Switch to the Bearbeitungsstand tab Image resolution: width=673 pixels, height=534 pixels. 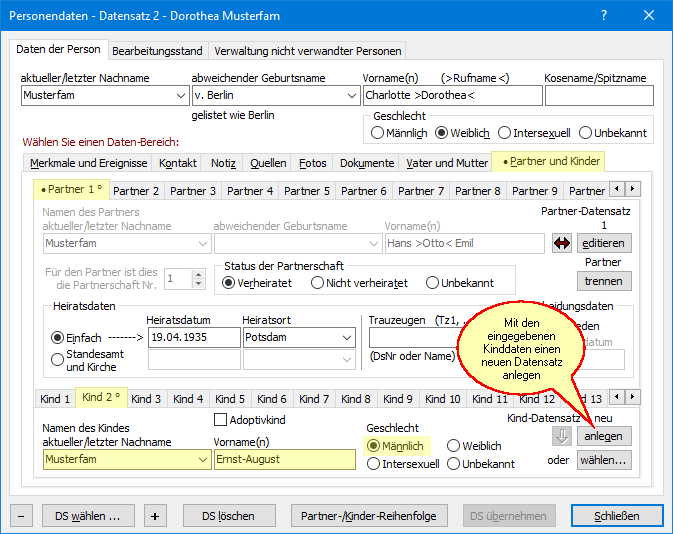(157, 50)
